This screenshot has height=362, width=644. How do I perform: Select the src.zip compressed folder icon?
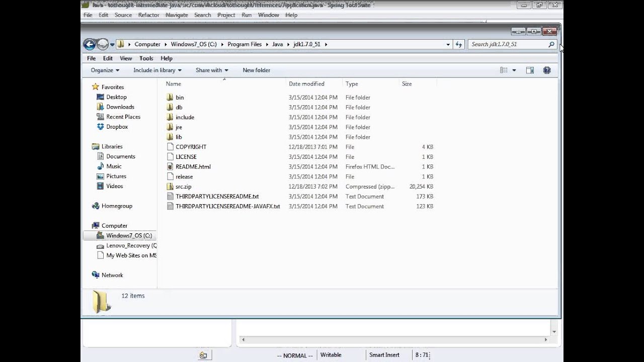click(x=170, y=187)
